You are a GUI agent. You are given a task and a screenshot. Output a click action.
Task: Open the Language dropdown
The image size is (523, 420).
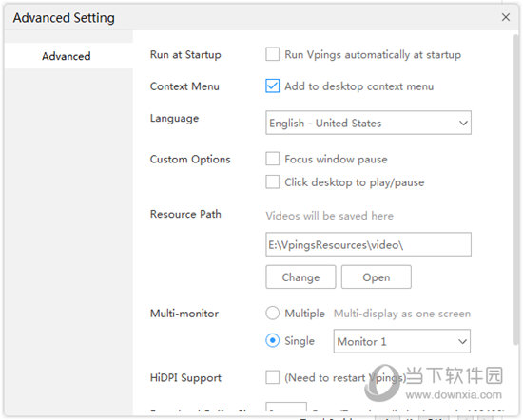click(x=368, y=123)
